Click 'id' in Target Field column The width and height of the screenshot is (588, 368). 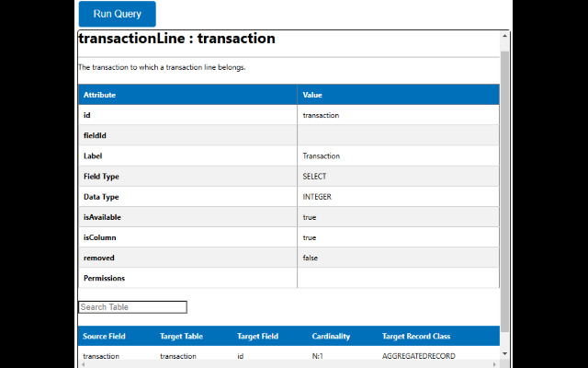tap(241, 356)
